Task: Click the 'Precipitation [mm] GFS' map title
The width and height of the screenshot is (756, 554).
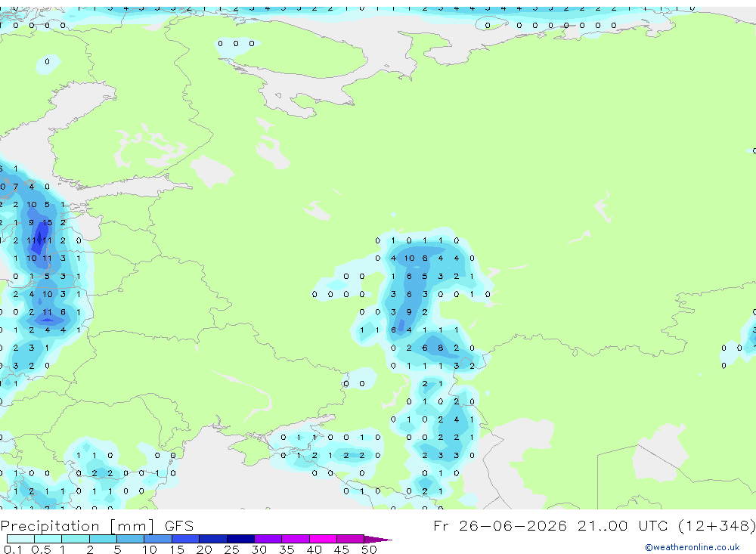Action: (97, 525)
